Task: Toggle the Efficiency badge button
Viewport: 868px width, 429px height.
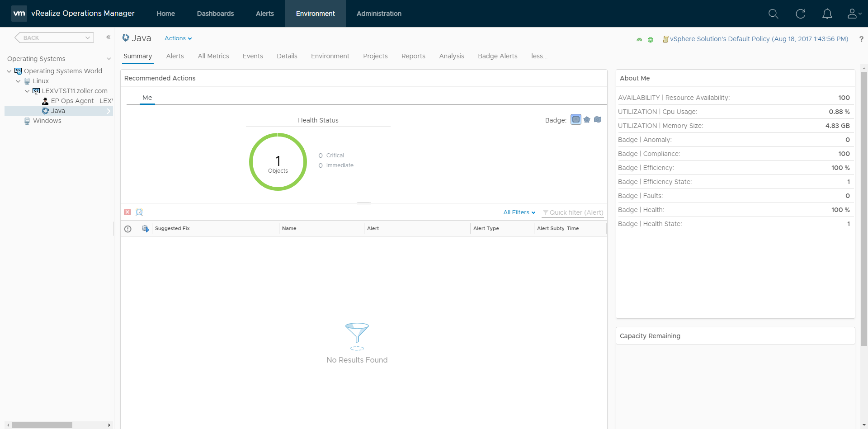Action: 598,120
